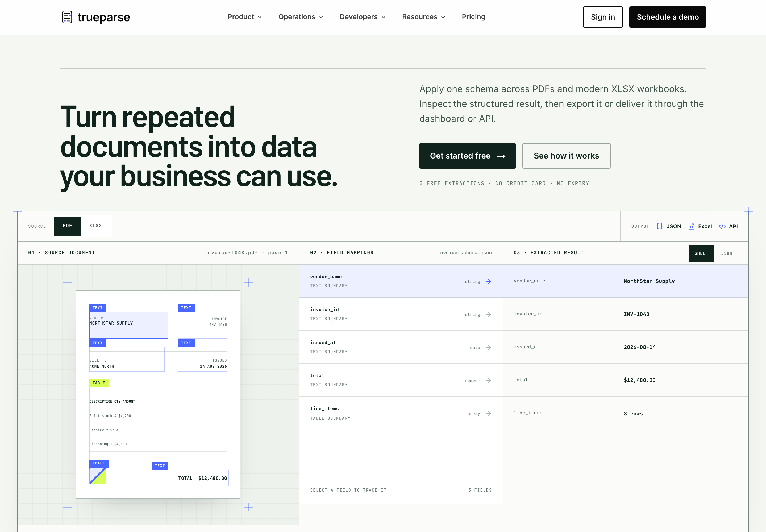Switch source to XLSX
This screenshot has height=532, width=766.
(x=96, y=226)
